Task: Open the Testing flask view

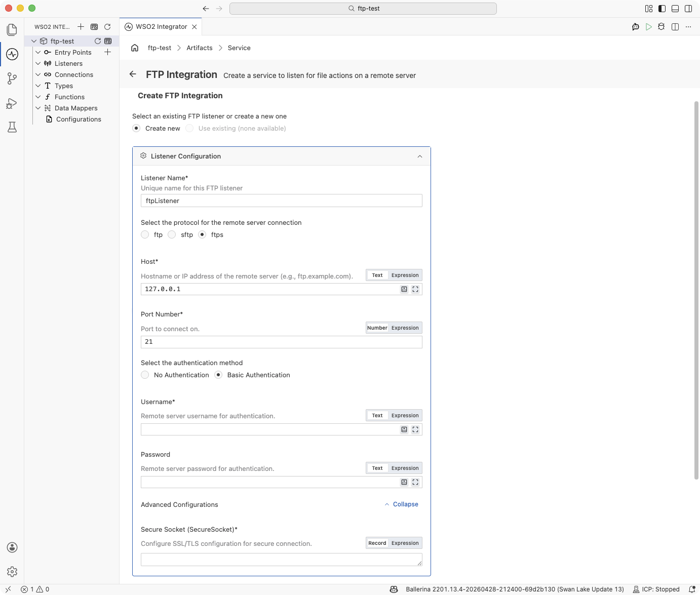Action: [x=12, y=127]
